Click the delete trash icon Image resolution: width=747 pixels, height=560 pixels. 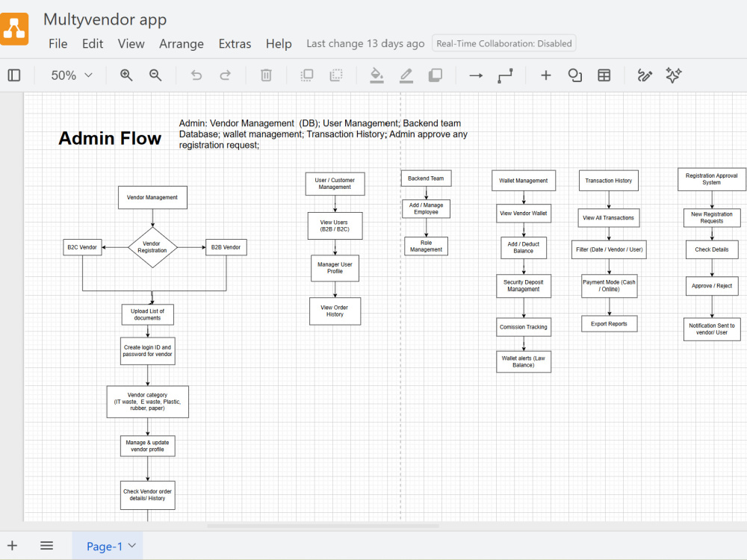point(267,75)
